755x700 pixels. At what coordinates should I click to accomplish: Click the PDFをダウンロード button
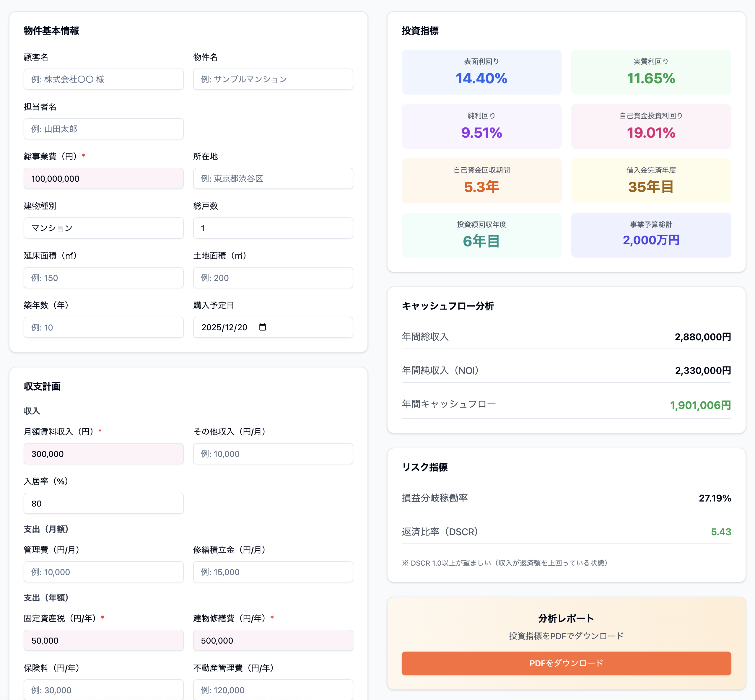click(x=566, y=663)
